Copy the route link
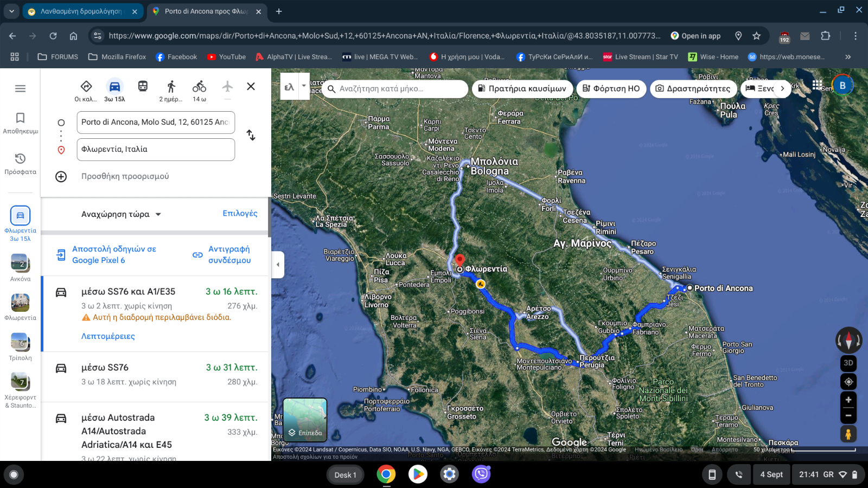Image resolution: width=868 pixels, height=488 pixels. [222, 255]
